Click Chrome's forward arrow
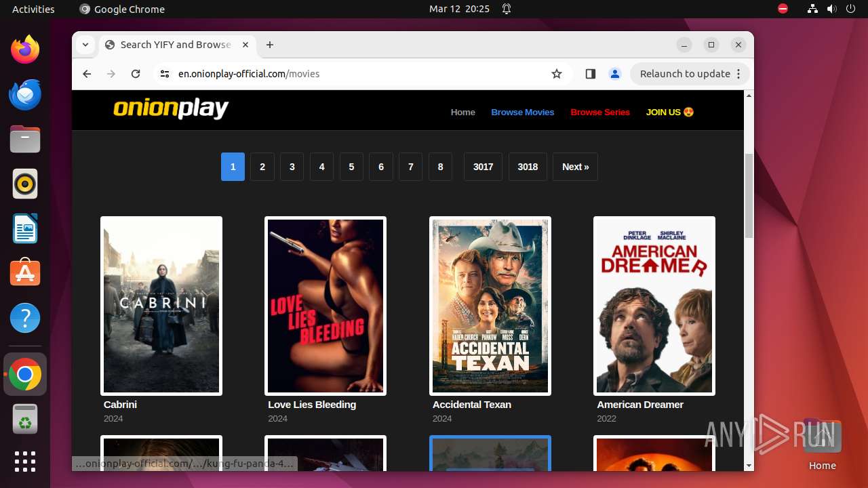The image size is (868, 488). coord(111,74)
